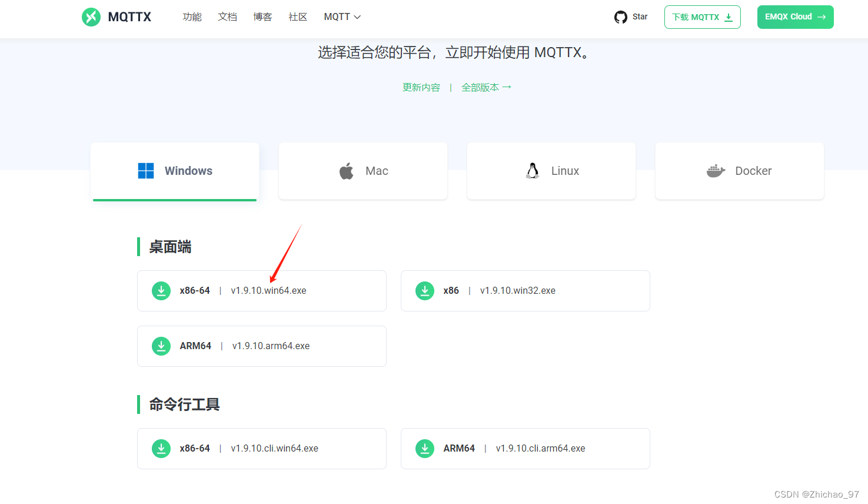Open the 全部版本 link

tap(487, 88)
